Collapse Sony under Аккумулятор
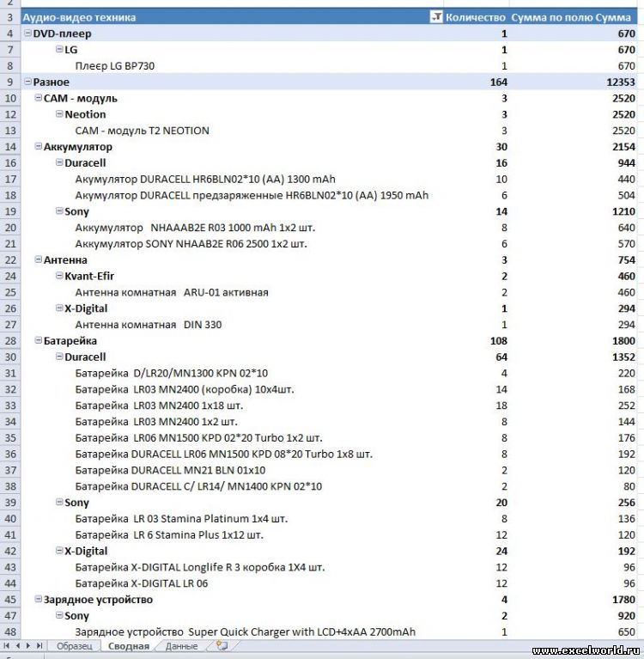This screenshot has width=644, height=659. [59, 211]
